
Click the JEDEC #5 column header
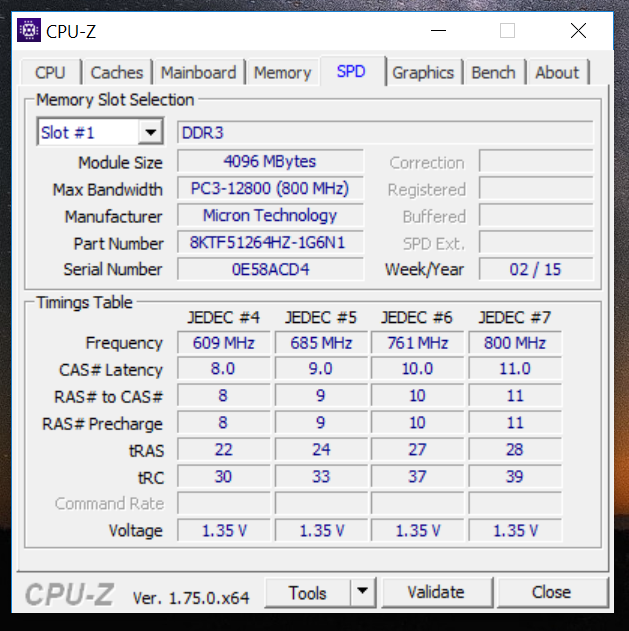click(321, 318)
